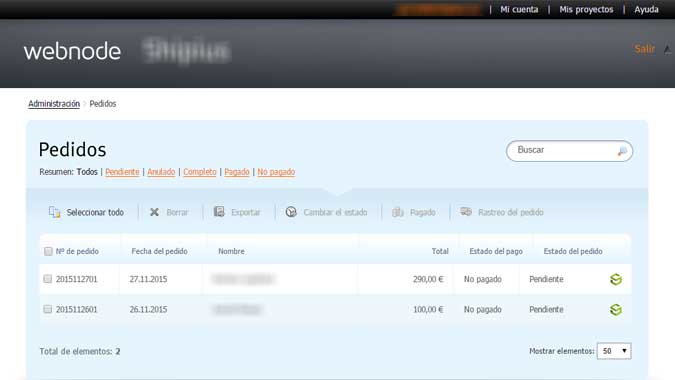Filter orders by Pagado
The image size is (675, 380).
tap(237, 172)
